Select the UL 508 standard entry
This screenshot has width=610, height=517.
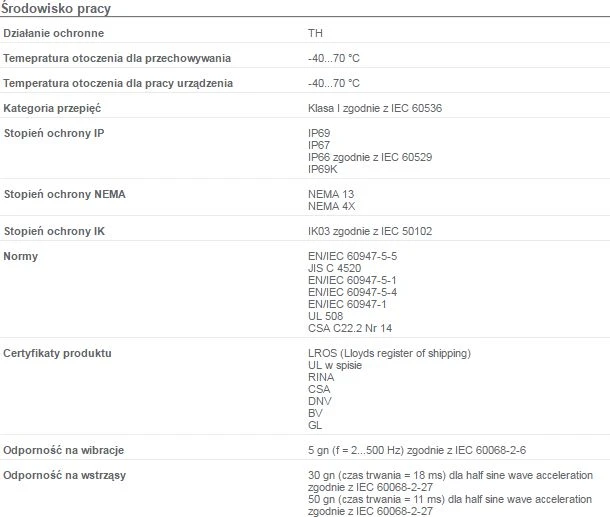pyautogui.click(x=326, y=316)
